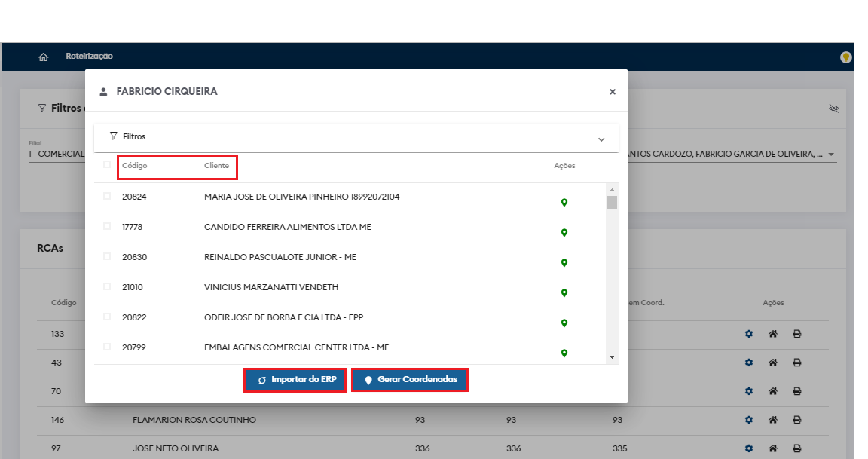Click the gear icon in RCA row 133
This screenshot has width=868, height=459.
pos(749,334)
